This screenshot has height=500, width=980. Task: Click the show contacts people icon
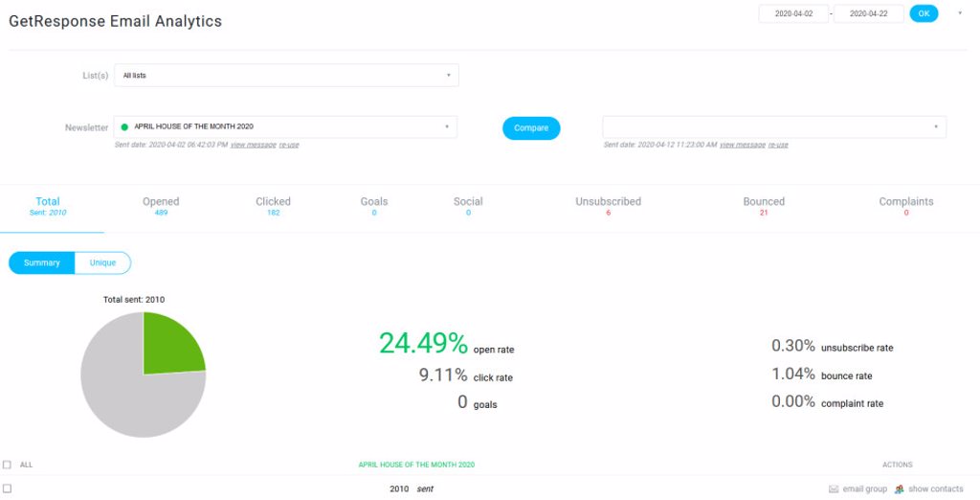tap(900, 489)
